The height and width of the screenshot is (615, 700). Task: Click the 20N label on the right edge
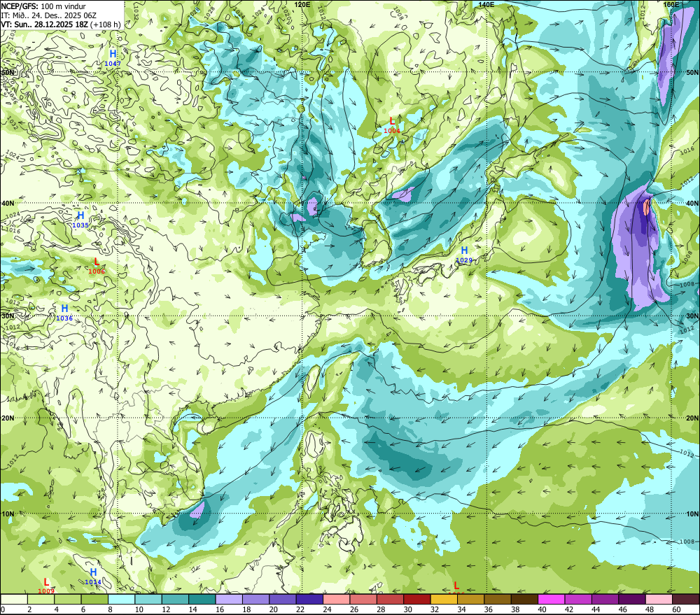(692, 418)
